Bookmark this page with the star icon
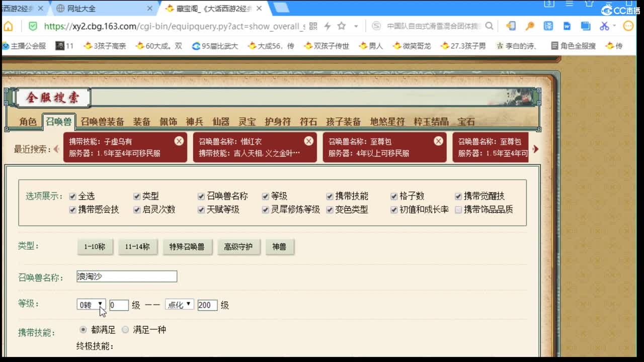Viewport: 644px width, 362px height. pyautogui.click(x=342, y=26)
